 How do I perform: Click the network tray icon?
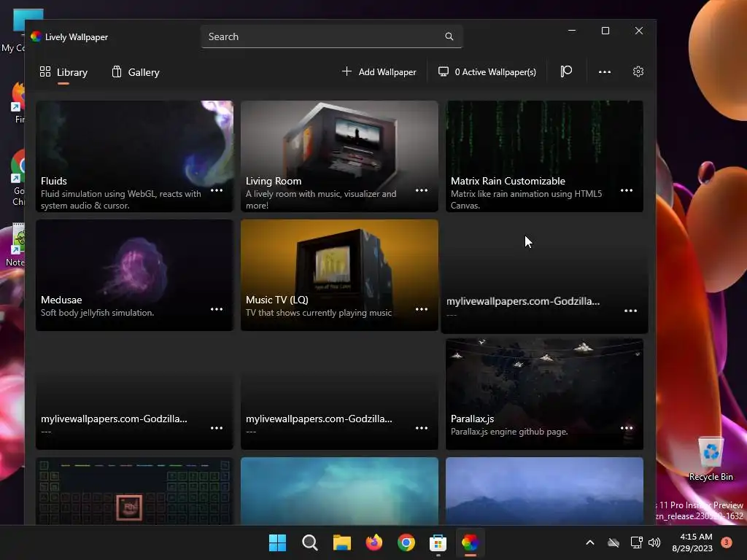click(x=636, y=542)
